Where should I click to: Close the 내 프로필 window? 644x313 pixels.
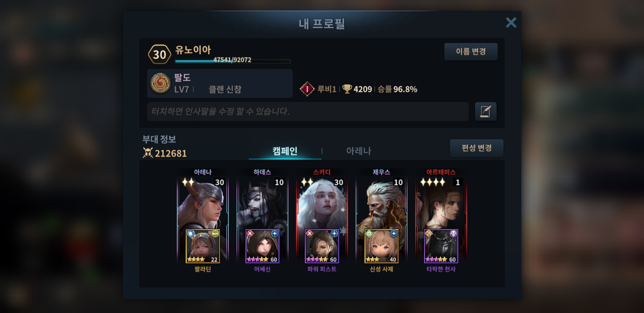click(x=511, y=23)
